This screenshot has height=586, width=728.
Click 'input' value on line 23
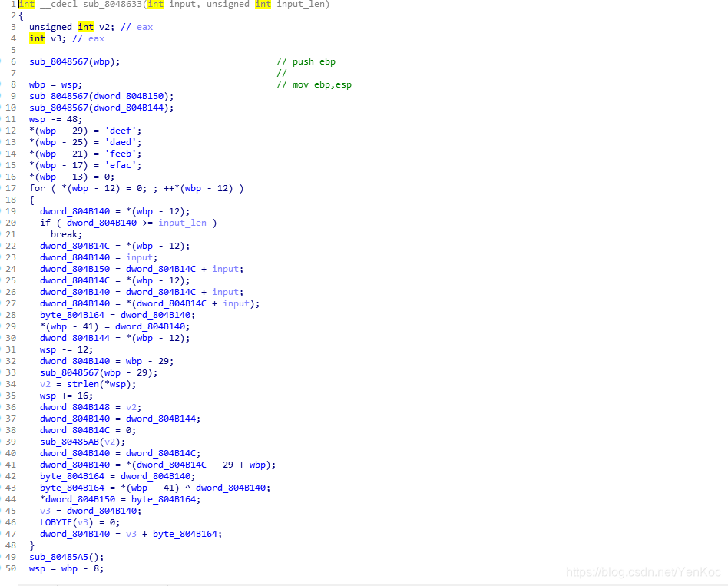[x=139, y=258]
